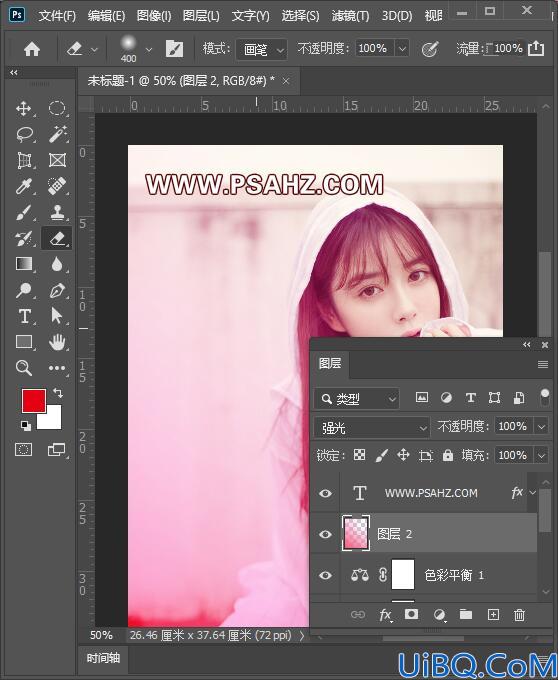
Task: Filter layers by adjustment layers
Action: pos(446,398)
